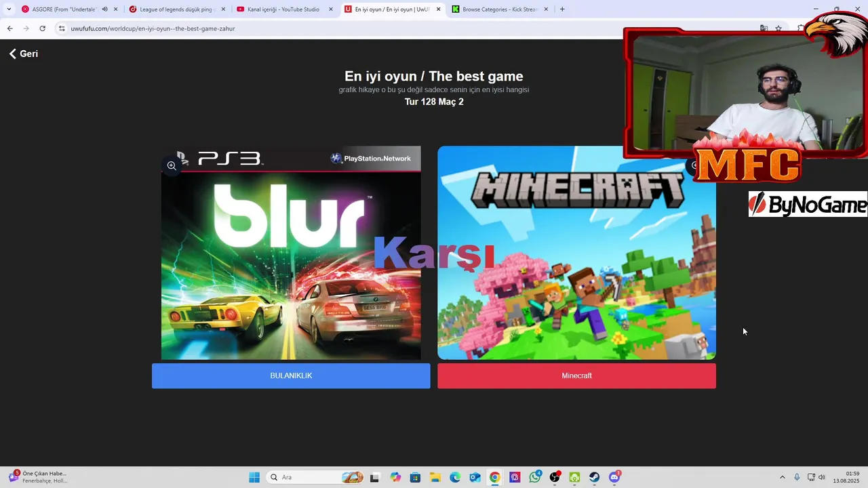Mute audio on the ASGORE tab
The height and width of the screenshot is (488, 868).
pos(104,9)
